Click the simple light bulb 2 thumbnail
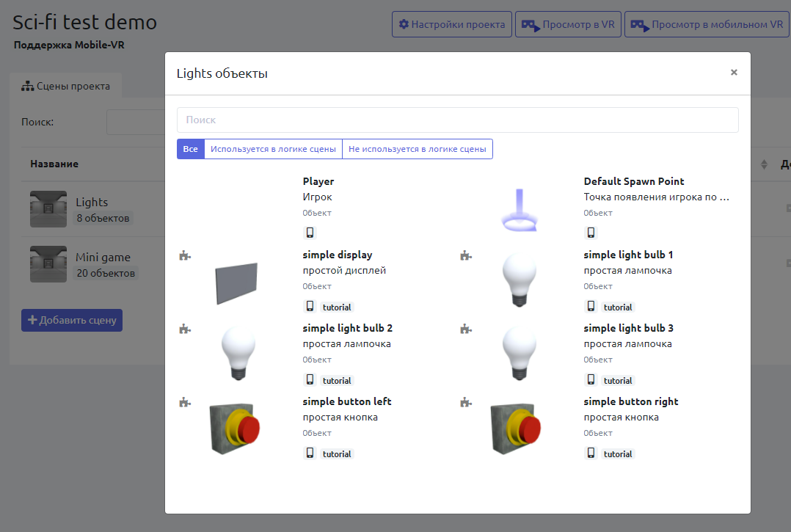This screenshot has width=791, height=532. 238,354
